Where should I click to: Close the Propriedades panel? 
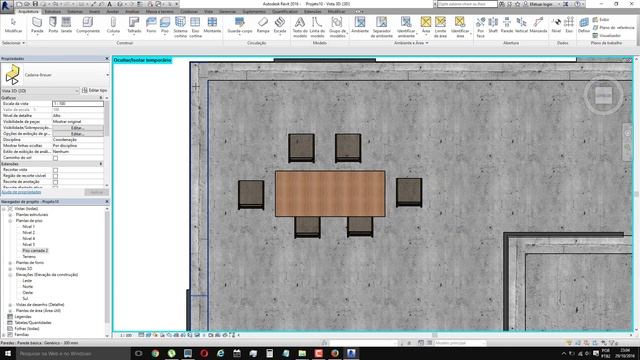coord(107,59)
